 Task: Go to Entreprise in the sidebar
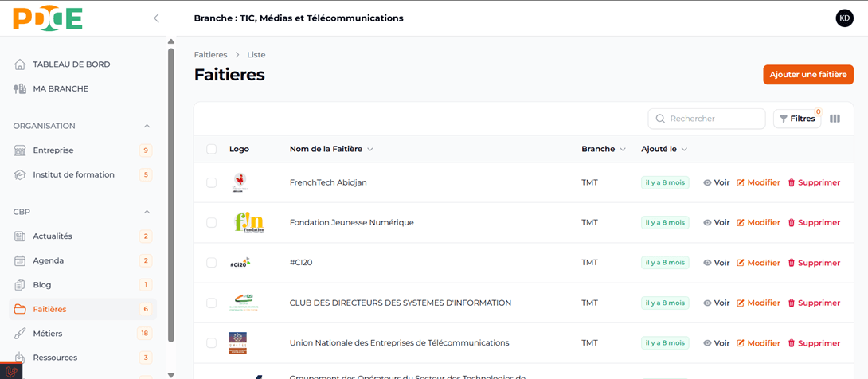(53, 150)
